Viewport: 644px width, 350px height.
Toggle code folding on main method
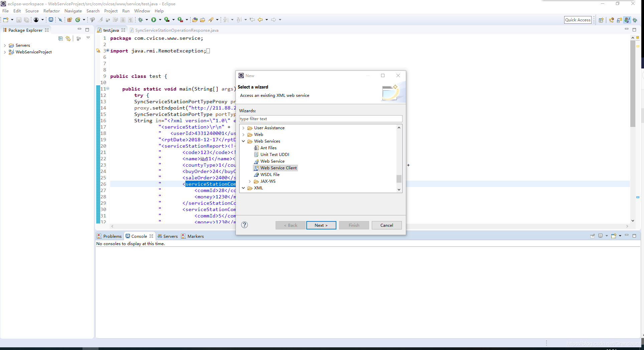[x=108, y=89]
